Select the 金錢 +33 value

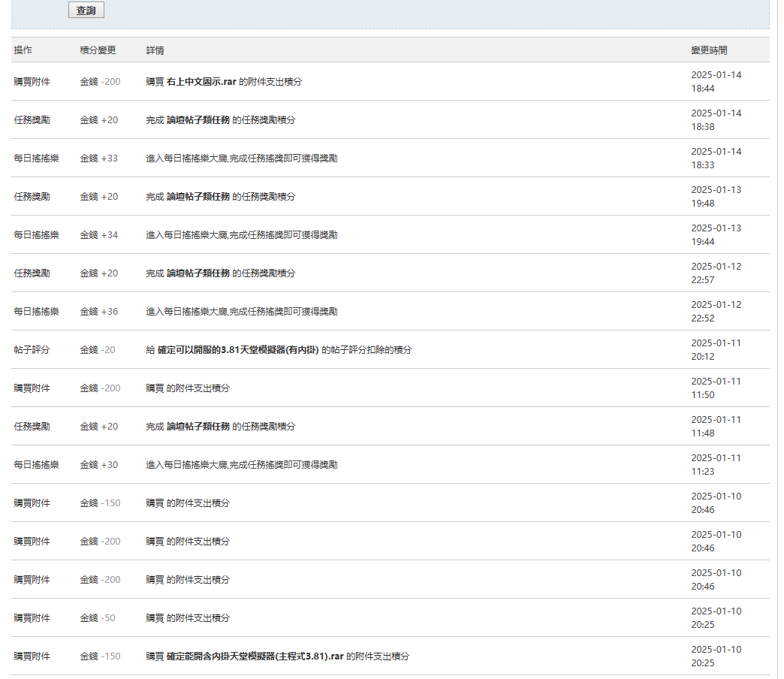pos(99,158)
